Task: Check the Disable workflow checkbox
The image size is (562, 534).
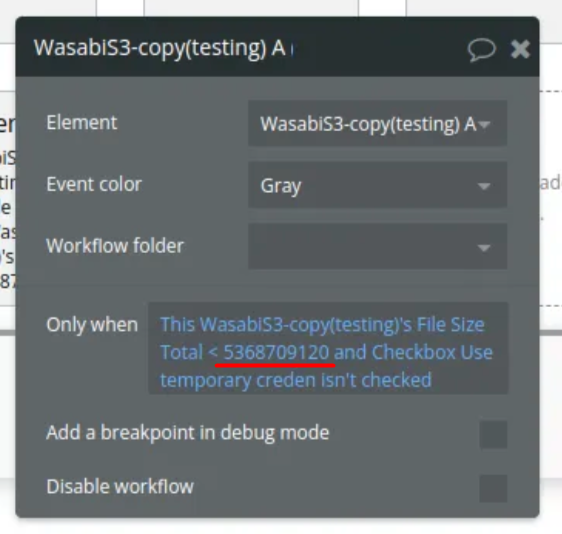Action: 493,488
